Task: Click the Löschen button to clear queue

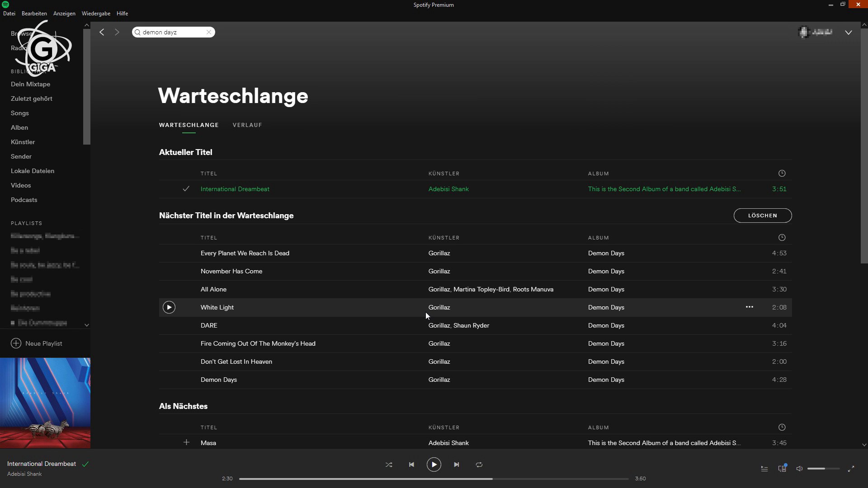Action: point(763,216)
